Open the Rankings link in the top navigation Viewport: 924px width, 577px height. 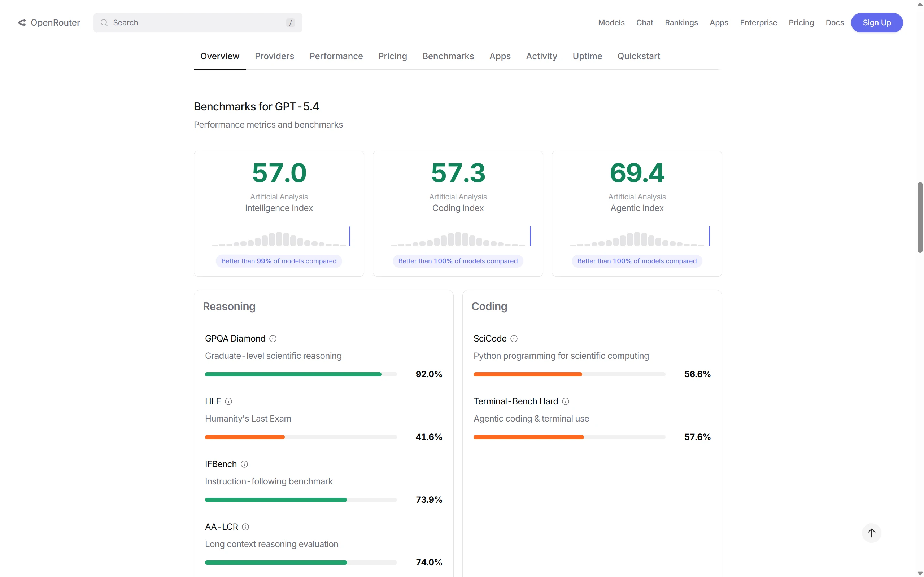pos(681,22)
